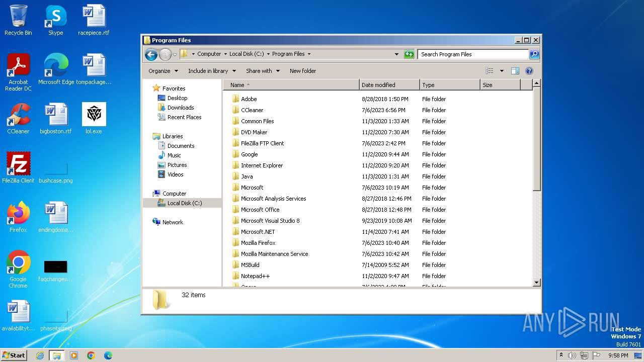Viewport: 644px width, 362px height.
Task: Open Internet Explorer from taskbar
Action: click(x=40, y=355)
